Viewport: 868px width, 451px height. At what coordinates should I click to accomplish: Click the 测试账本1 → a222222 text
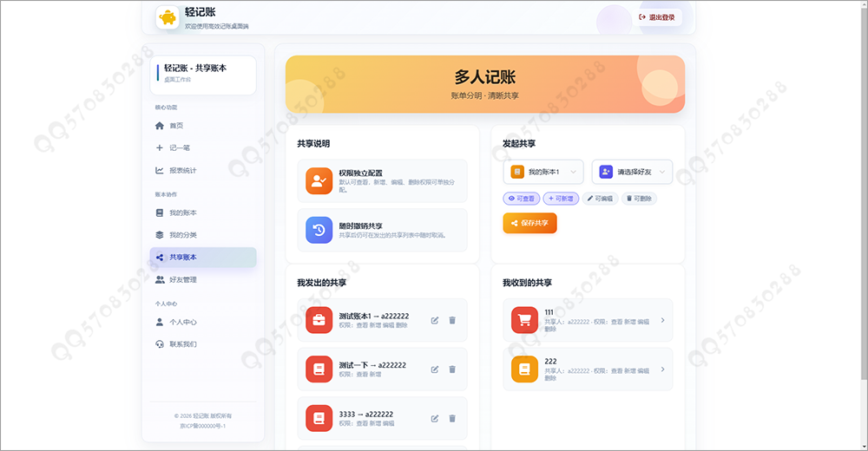point(373,316)
